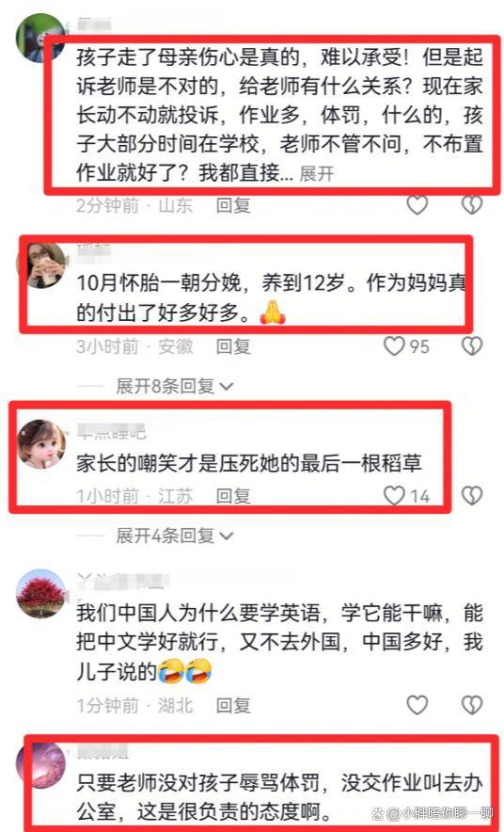Dislike the Shandong comment with broken heart

[472, 205]
